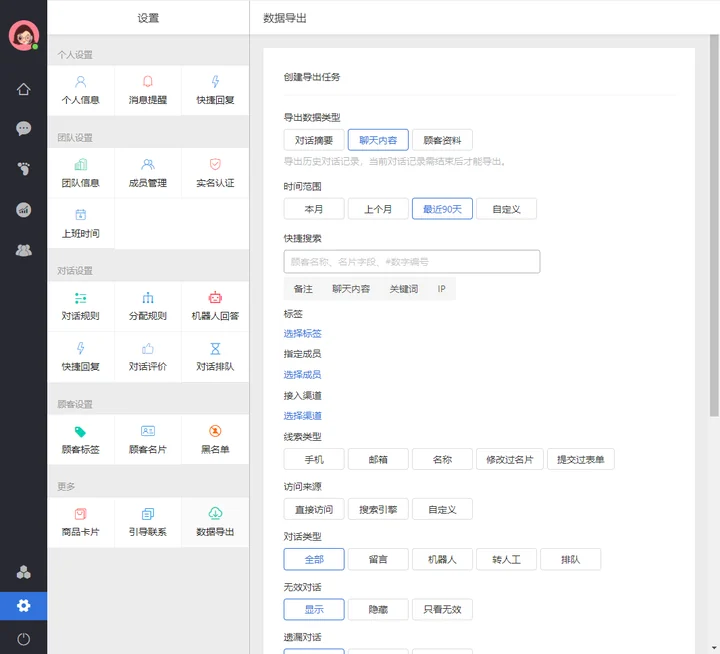Set time range to 自定义
The image size is (720, 654).
pos(506,209)
